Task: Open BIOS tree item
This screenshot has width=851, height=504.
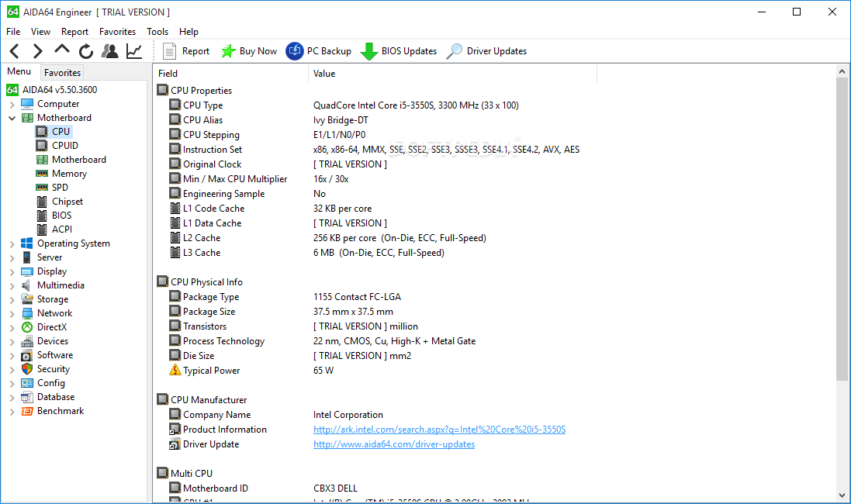Action: (61, 216)
